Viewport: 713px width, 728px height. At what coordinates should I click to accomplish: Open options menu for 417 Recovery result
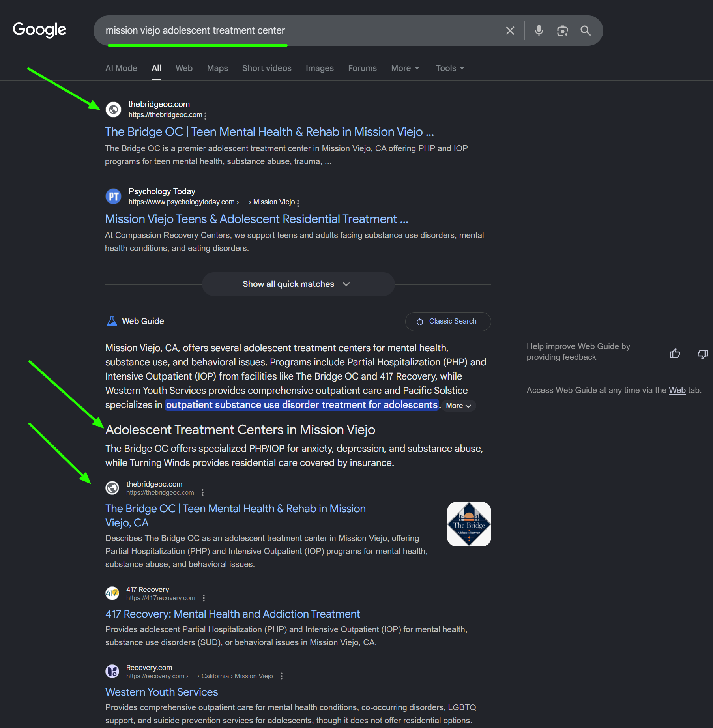[x=204, y=598]
